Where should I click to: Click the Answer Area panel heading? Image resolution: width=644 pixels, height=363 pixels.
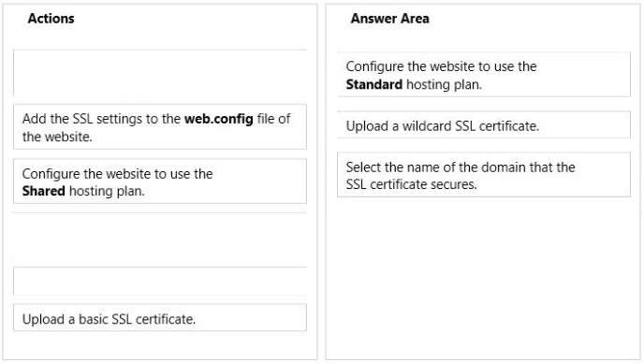click(x=389, y=19)
